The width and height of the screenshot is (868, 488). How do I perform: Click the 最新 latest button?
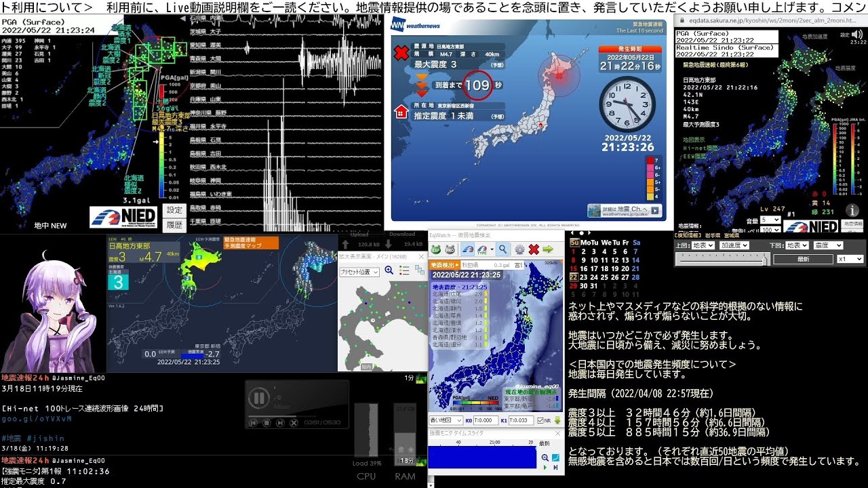[803, 259]
